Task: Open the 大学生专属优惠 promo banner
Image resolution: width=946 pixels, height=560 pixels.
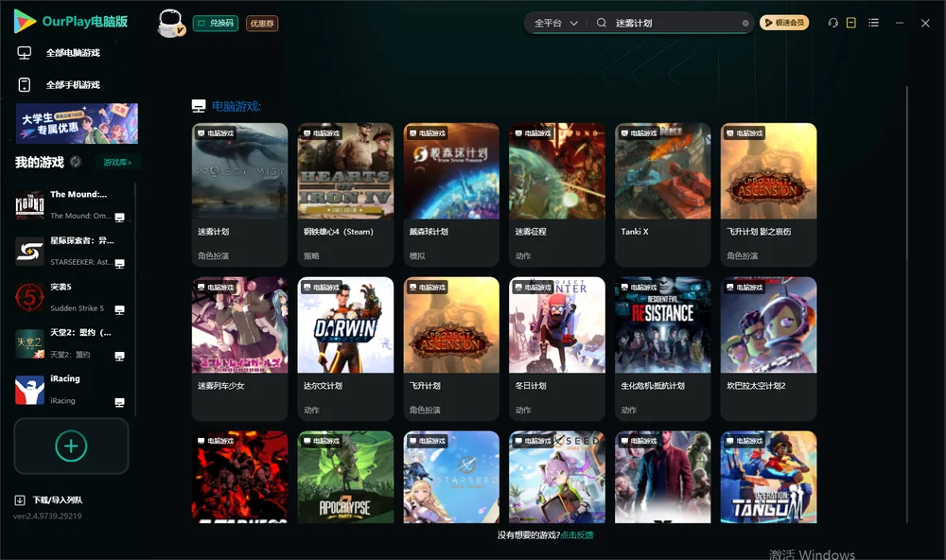Action: tap(77, 123)
